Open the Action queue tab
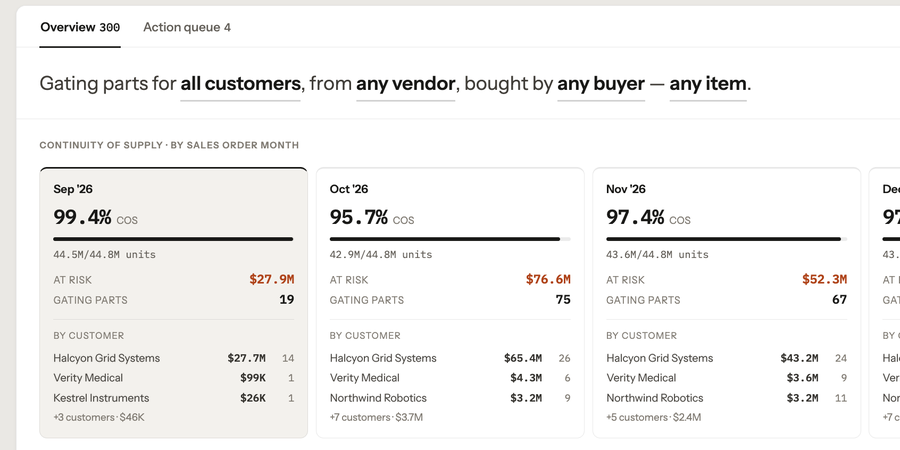The height and width of the screenshot is (450, 900). pyautogui.click(x=187, y=27)
